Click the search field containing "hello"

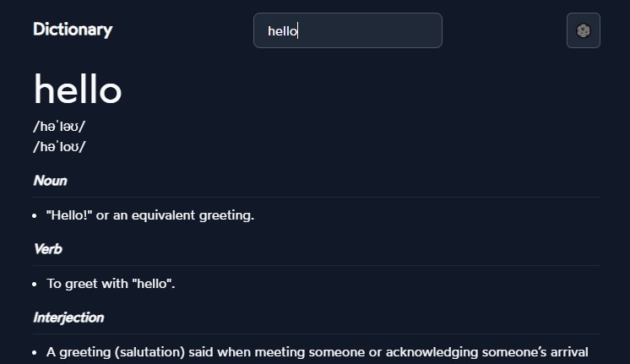347,30
